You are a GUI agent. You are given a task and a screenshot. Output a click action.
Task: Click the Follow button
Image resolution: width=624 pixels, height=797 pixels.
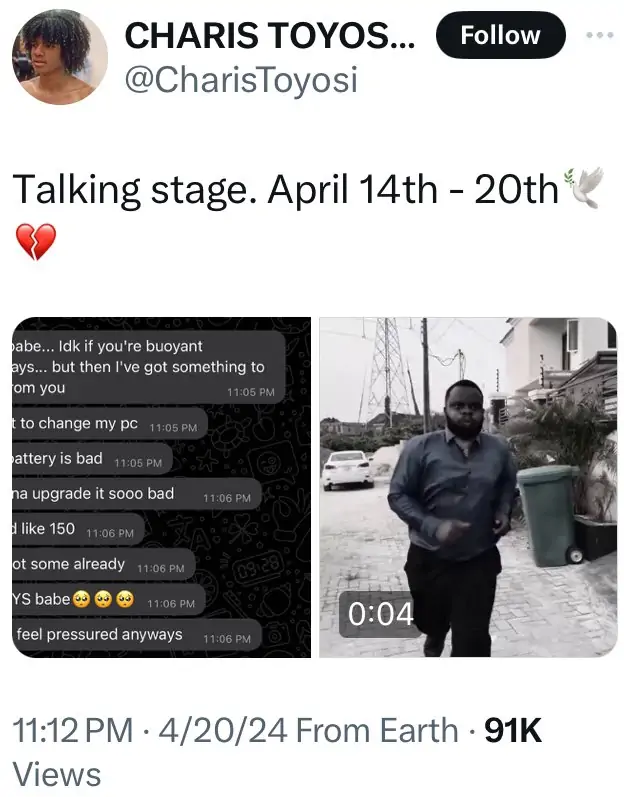500,35
